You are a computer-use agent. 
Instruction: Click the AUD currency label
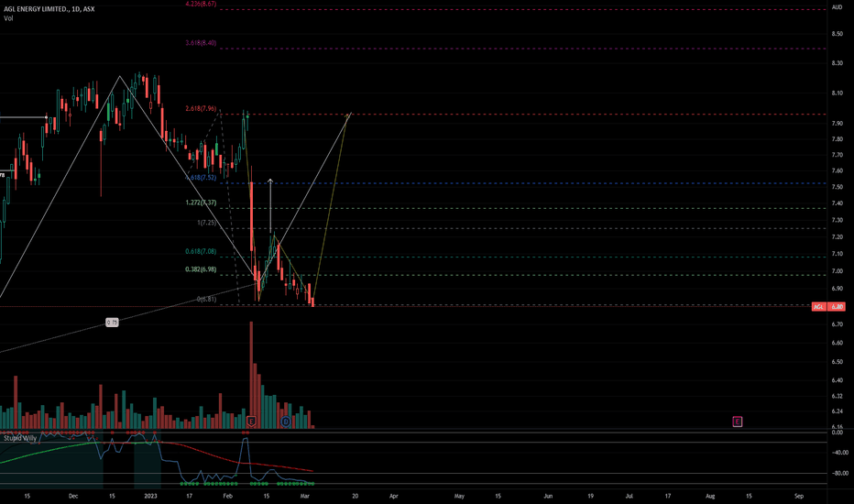pyautogui.click(x=837, y=7)
